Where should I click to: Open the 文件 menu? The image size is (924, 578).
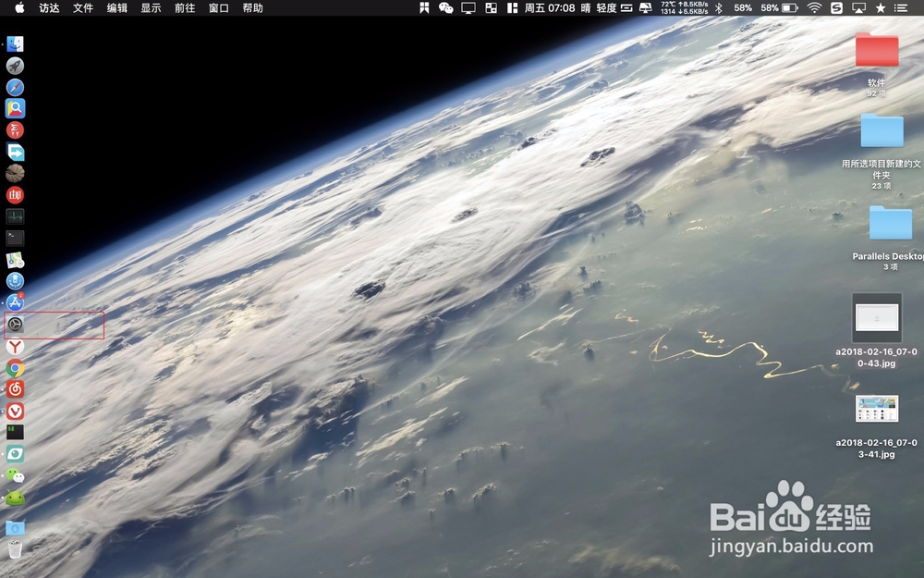click(83, 7)
